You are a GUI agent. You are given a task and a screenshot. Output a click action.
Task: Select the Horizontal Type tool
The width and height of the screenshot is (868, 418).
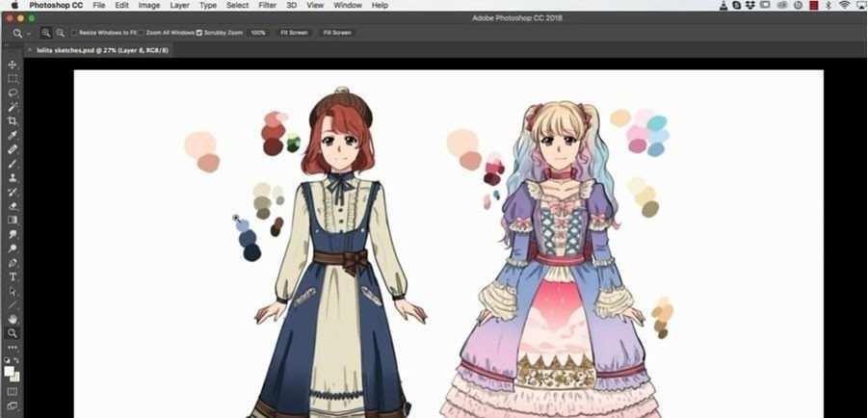click(13, 276)
